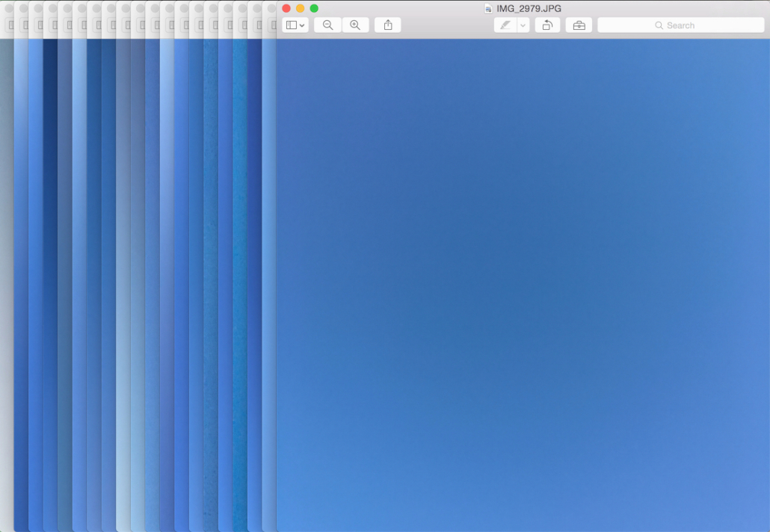Click the IMG_2979.JPG title text
Viewport: 770px width, 532px height.
(529, 8)
